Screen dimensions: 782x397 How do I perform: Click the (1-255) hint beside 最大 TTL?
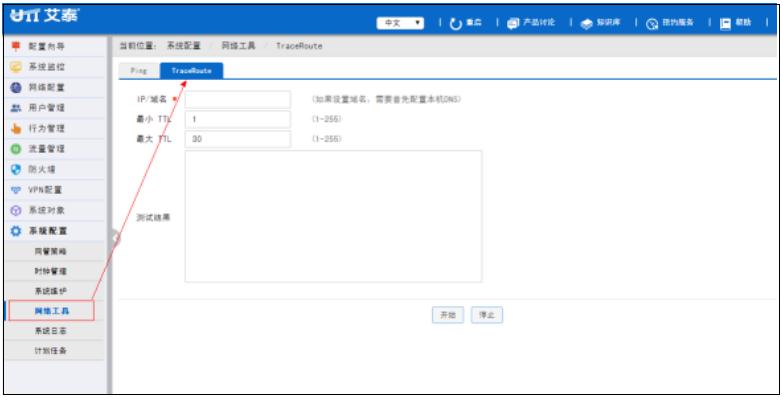[327, 139]
